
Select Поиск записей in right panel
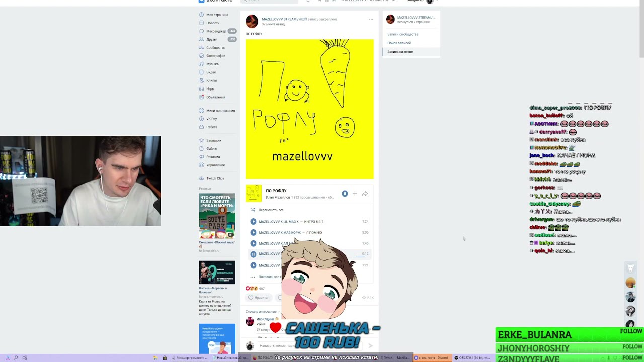tap(399, 43)
